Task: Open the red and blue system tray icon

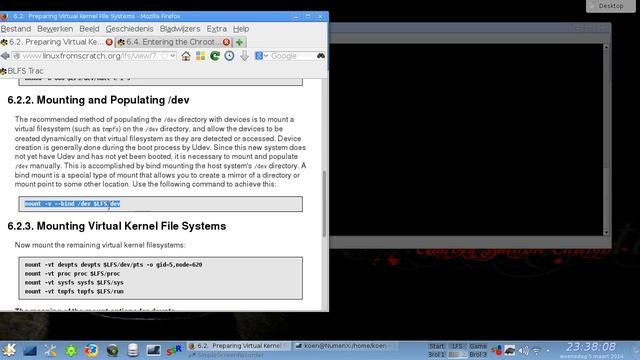Action: click(496, 350)
